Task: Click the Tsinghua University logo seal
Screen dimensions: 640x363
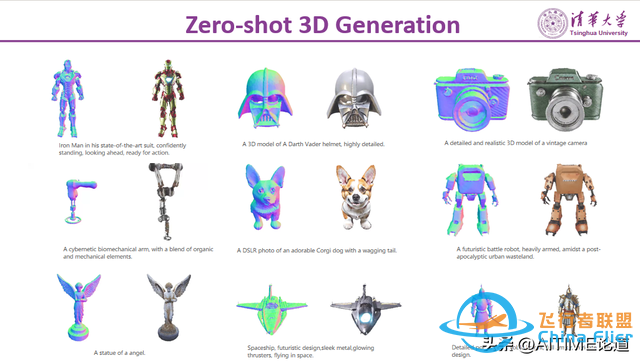Action: point(552,23)
